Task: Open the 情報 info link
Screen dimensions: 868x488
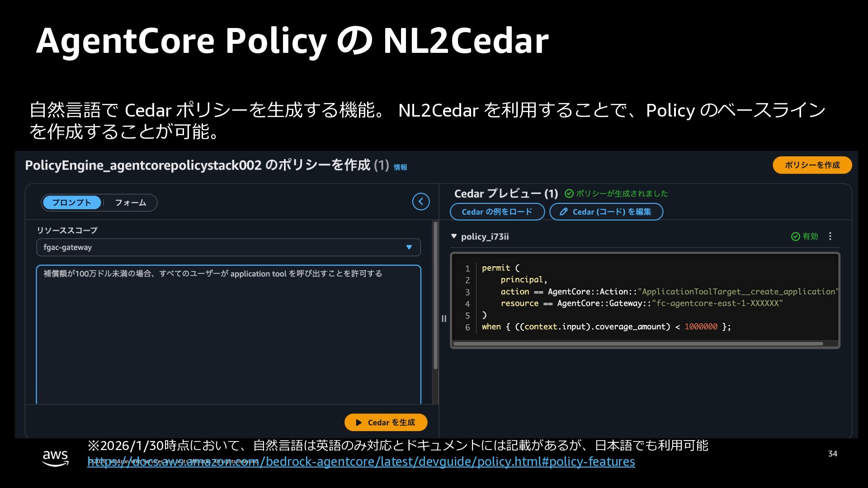Action: [x=400, y=167]
